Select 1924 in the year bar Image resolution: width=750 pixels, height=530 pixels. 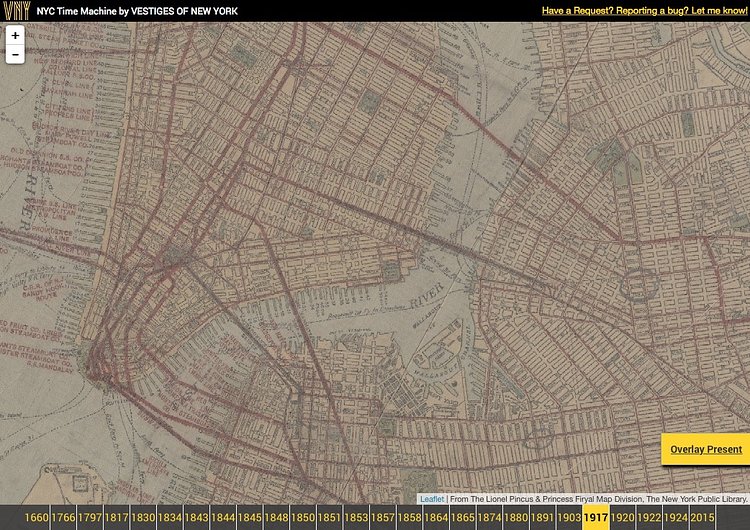(676, 517)
